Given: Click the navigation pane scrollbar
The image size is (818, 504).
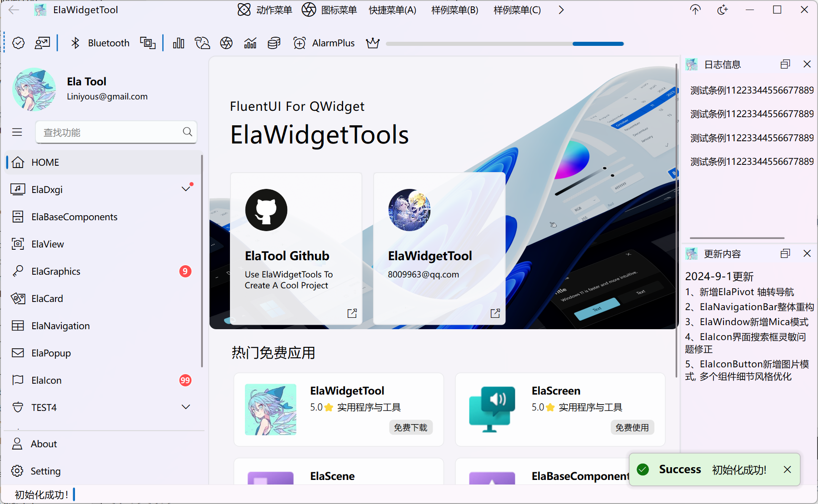Looking at the screenshot, I should click(x=202, y=261).
